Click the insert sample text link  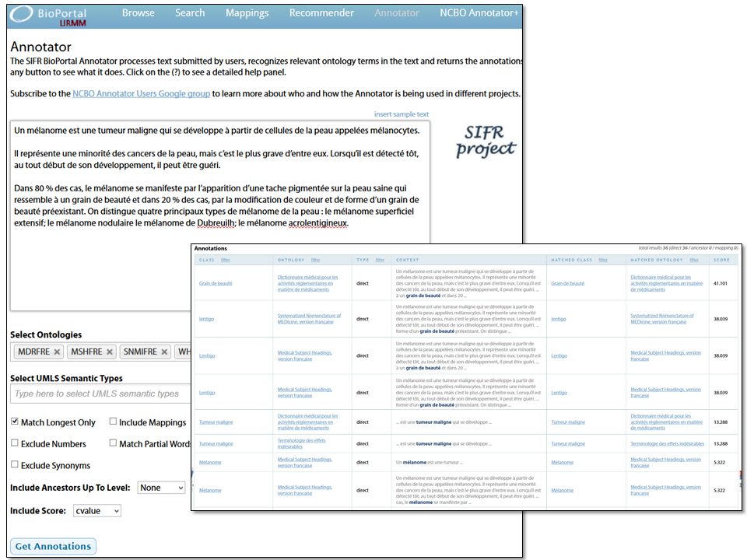401,114
